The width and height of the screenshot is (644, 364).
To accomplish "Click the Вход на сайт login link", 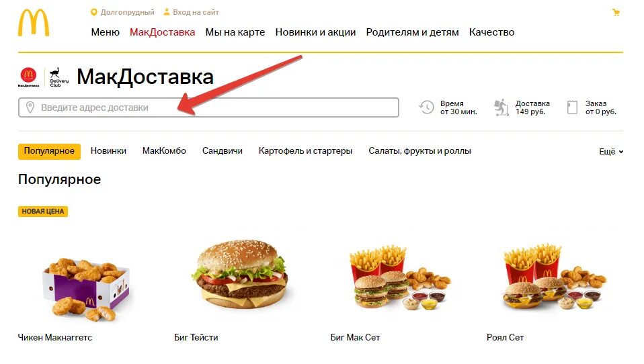I will tap(196, 12).
